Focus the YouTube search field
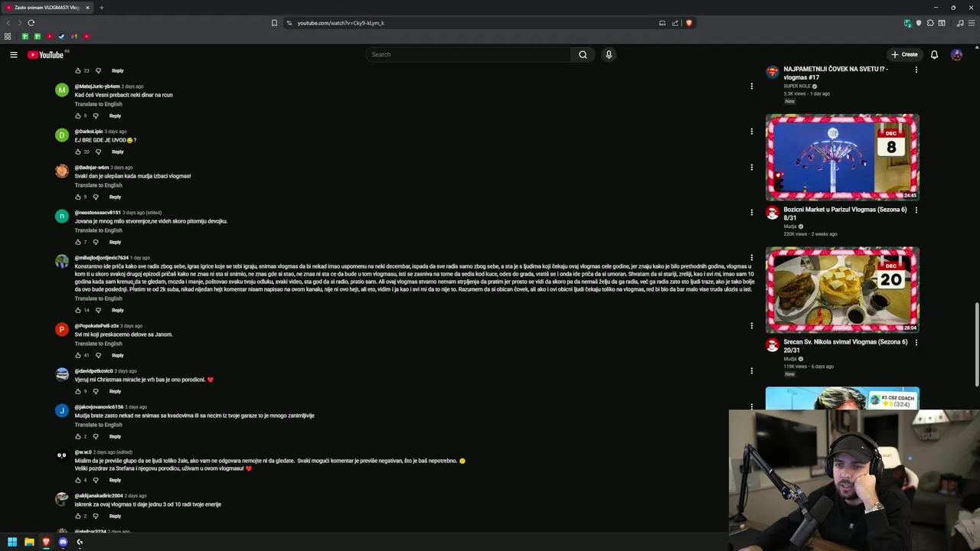This screenshot has height=551, width=980. point(469,54)
